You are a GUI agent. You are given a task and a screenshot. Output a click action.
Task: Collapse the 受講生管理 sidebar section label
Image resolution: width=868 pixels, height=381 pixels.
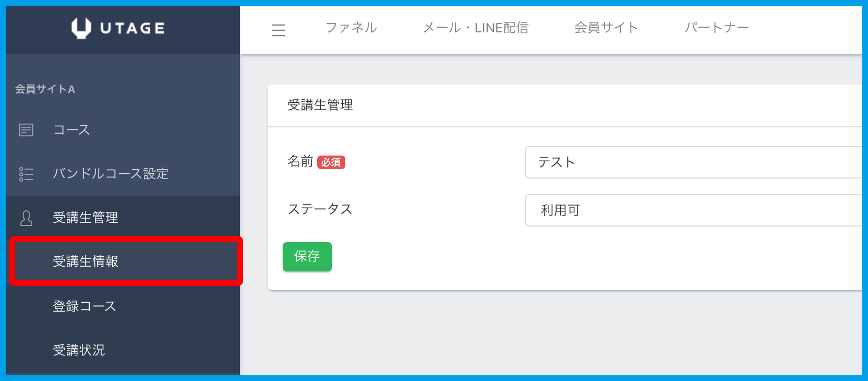click(86, 218)
